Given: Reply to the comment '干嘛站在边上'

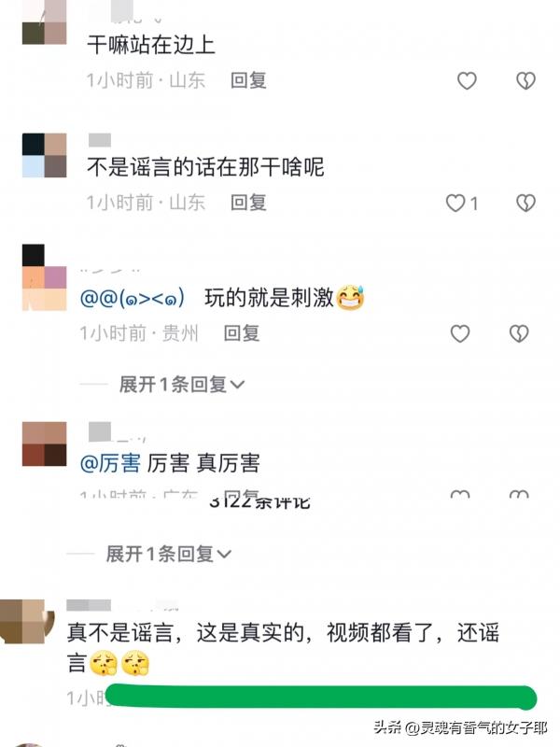Looking at the screenshot, I should (248, 80).
